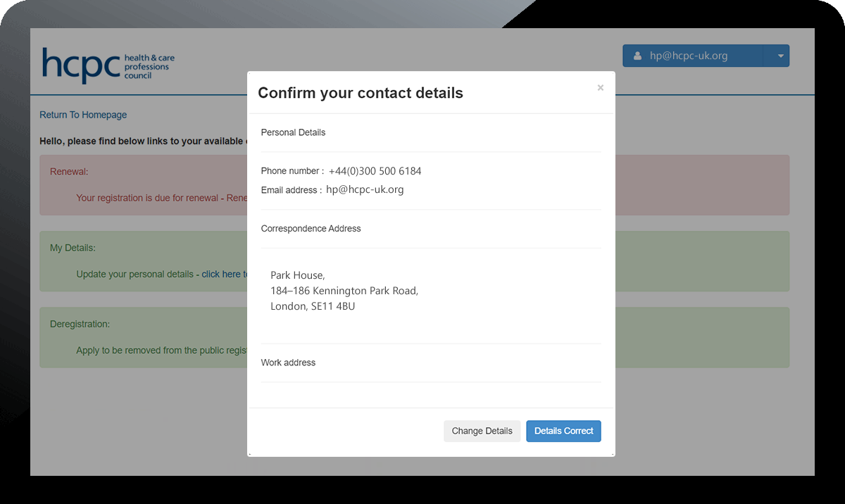
Task: Click the dialog title Confirm your contact details
Action: click(361, 93)
